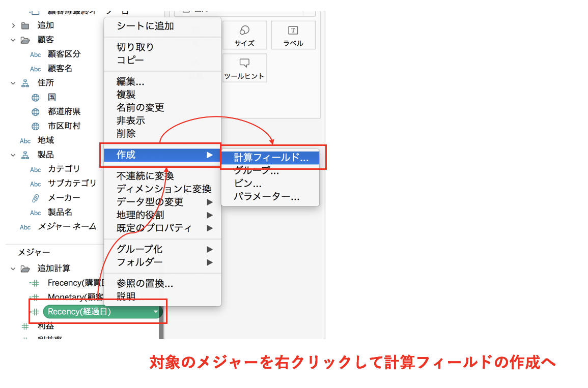
Task: Expand the 追加 folder chevron
Action: click(13, 25)
